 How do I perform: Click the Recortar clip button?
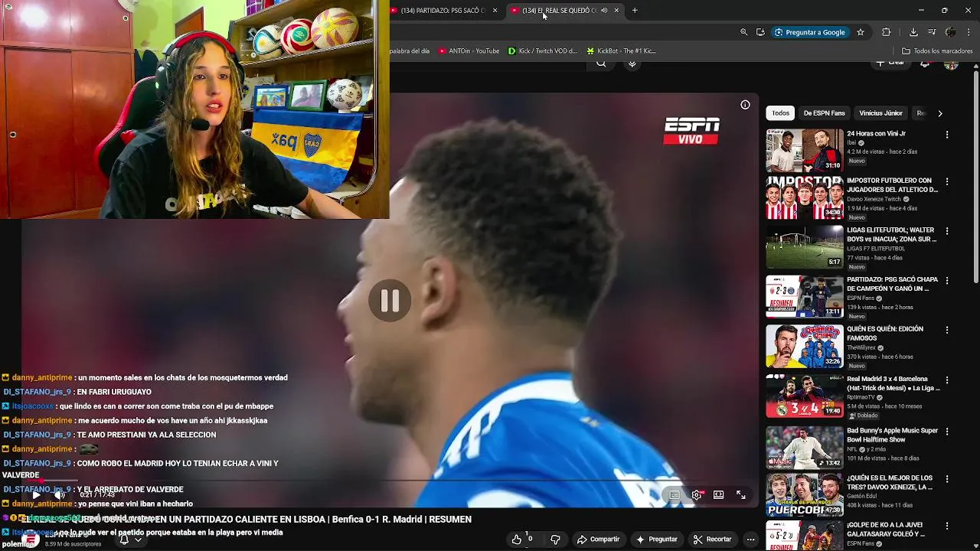pyautogui.click(x=712, y=540)
